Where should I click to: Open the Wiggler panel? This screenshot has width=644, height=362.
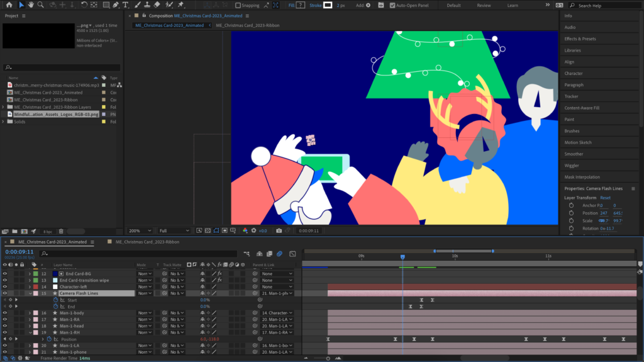coord(571,166)
